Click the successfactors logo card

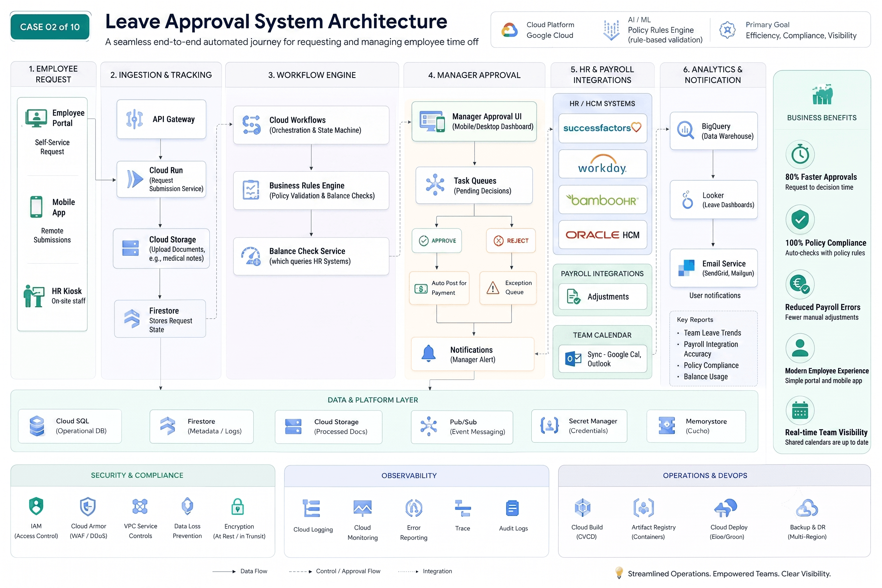coord(603,128)
